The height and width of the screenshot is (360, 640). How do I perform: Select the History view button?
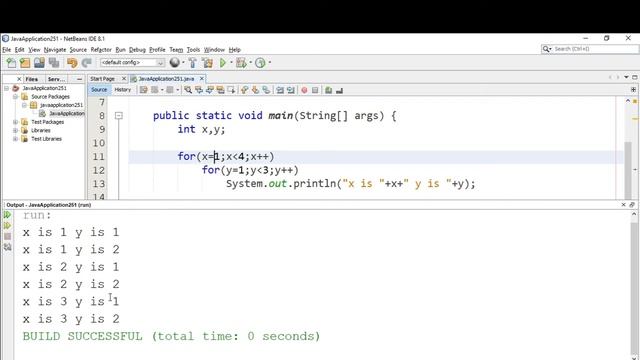pyautogui.click(x=122, y=90)
